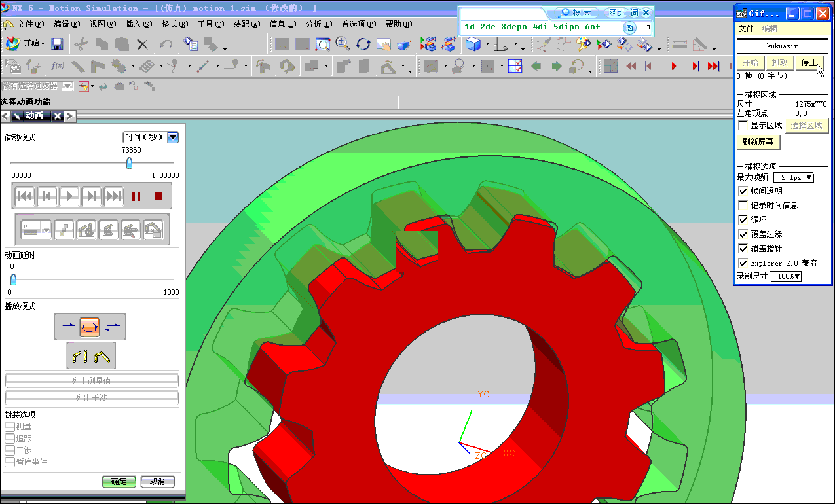Click the 取消 Cancel button

tap(157, 482)
